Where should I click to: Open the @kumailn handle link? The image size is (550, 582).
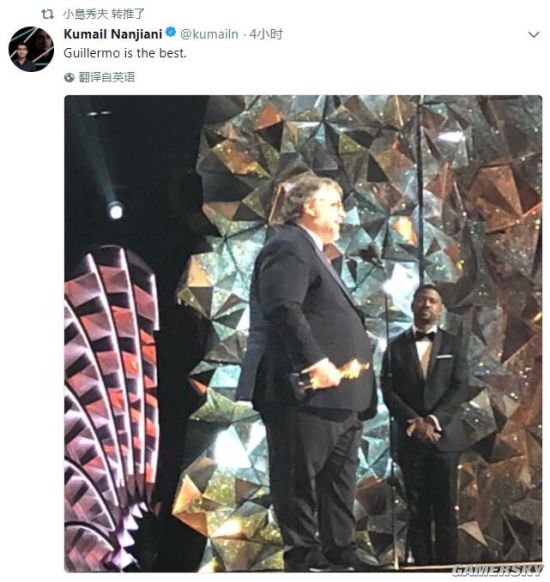point(209,34)
